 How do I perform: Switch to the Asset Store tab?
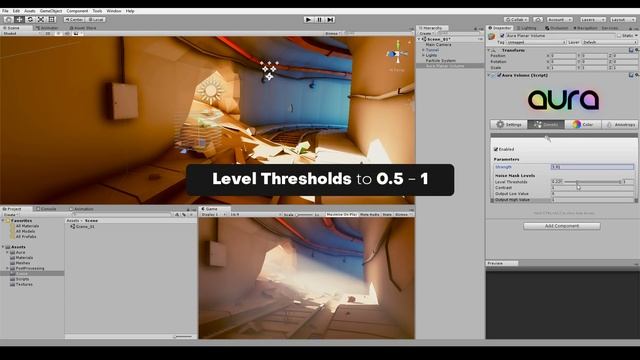click(x=83, y=28)
